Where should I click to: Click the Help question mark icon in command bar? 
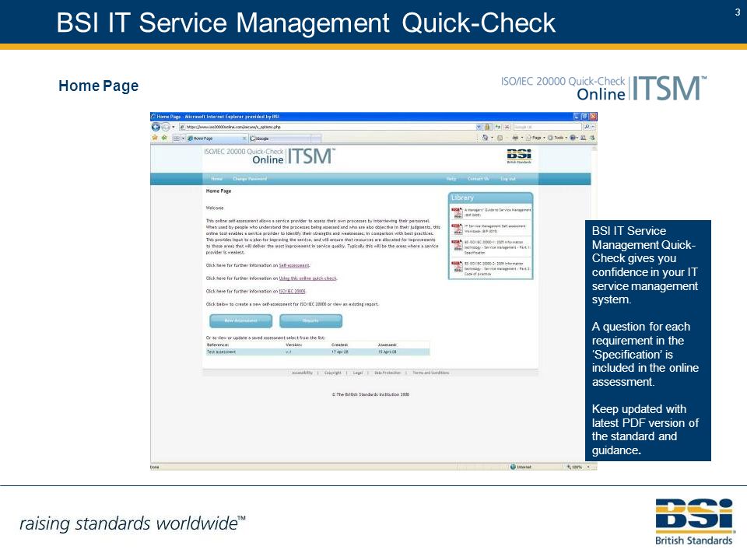[573, 138]
